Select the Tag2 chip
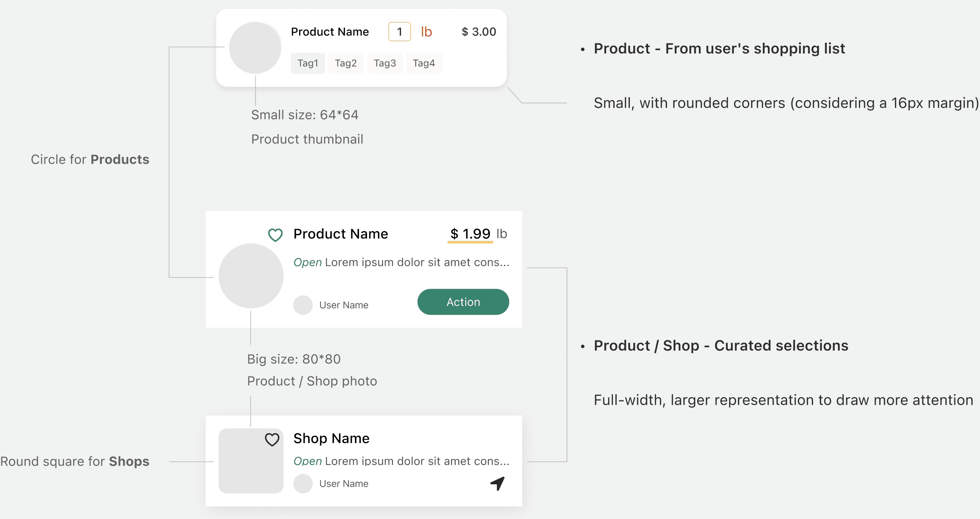 [x=345, y=63]
